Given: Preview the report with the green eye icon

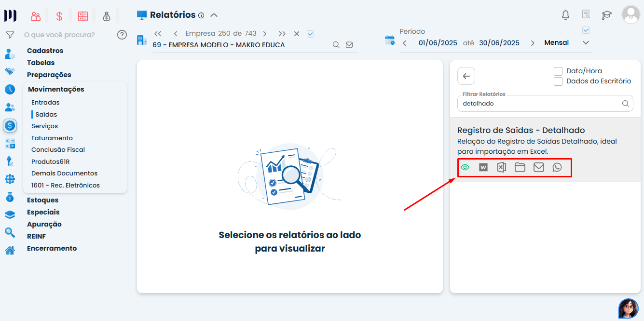Looking at the screenshot, I should click(x=465, y=167).
